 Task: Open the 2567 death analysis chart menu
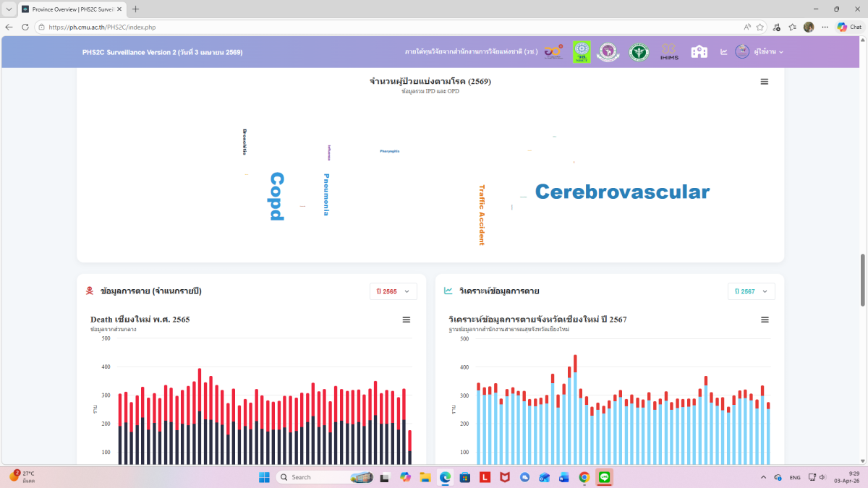pyautogui.click(x=765, y=320)
